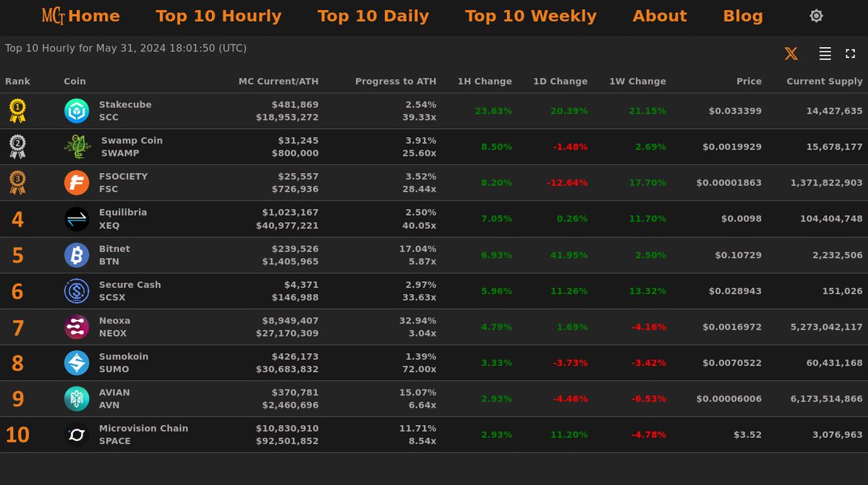Click the Bitnet coin logo
Viewport: 868px width, 485px height.
point(76,255)
